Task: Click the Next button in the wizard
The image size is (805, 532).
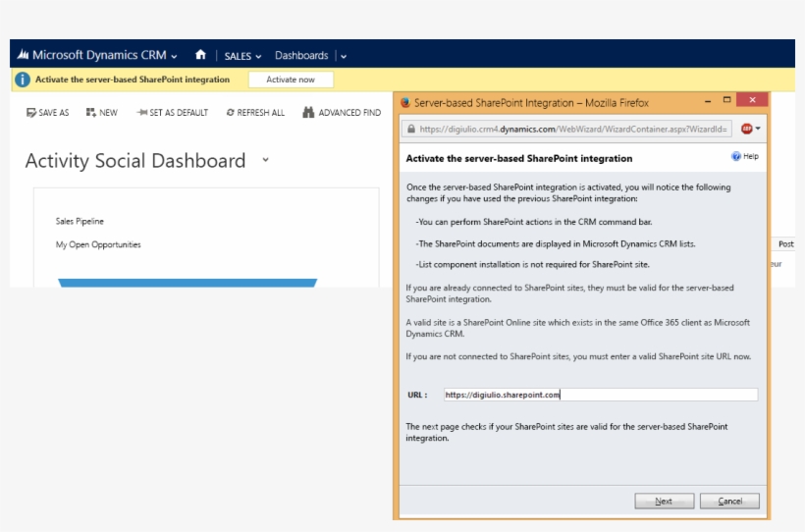Action: pyautogui.click(x=664, y=501)
